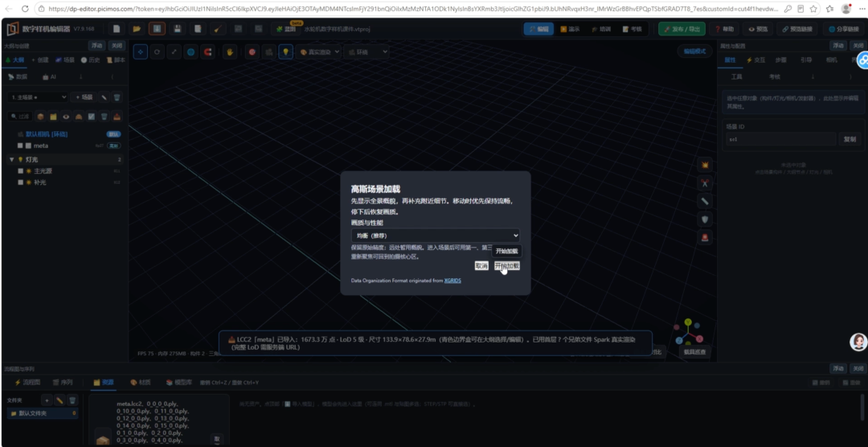
Task: Switch to 步骤 tab in properties panel
Action: 780,59
